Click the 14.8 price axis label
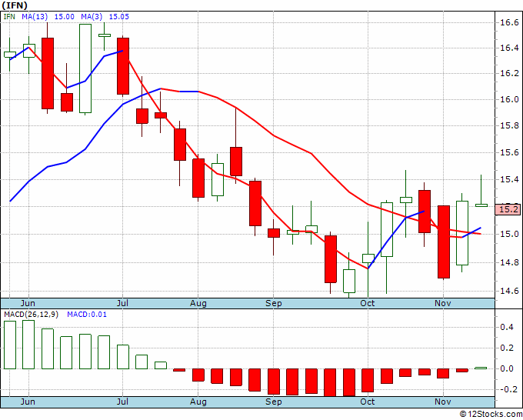Screen dimensions: 523x420 [509, 262]
